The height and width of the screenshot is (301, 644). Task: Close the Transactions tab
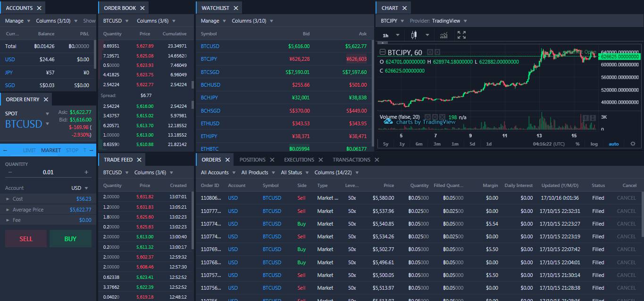point(376,160)
